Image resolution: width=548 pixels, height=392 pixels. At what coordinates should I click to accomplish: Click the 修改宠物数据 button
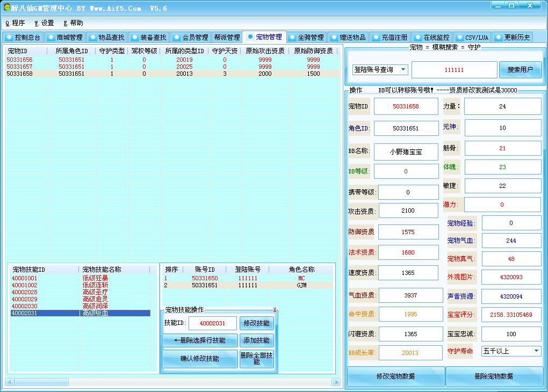coord(395,376)
